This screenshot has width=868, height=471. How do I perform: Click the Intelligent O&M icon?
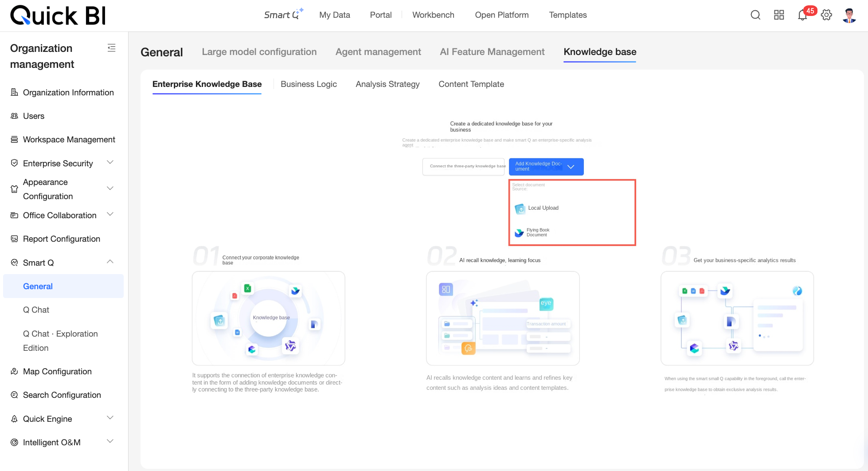pos(14,442)
